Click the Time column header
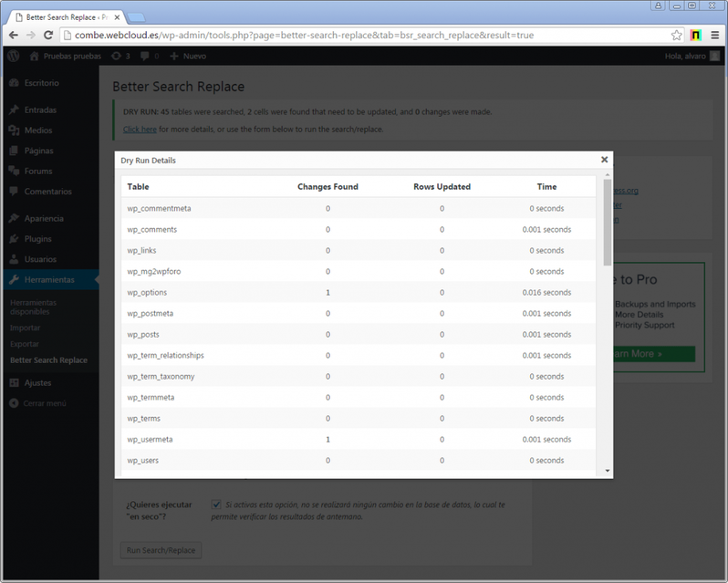728x583 pixels. [547, 187]
